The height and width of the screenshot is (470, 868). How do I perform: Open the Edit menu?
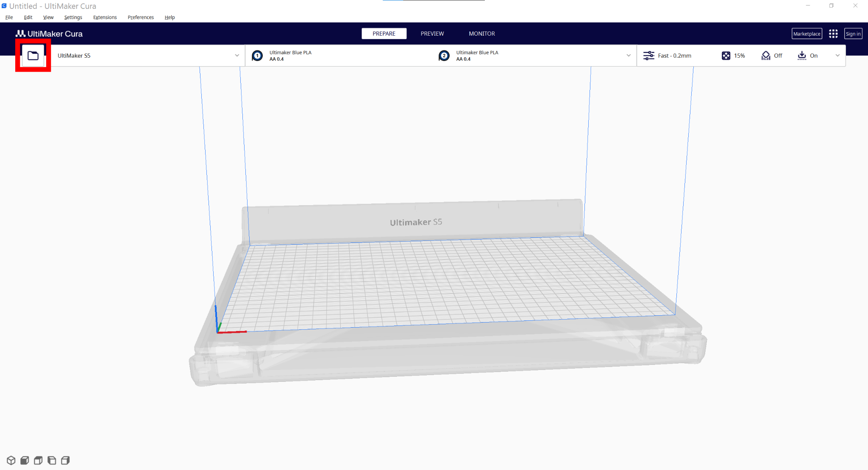[x=28, y=17]
